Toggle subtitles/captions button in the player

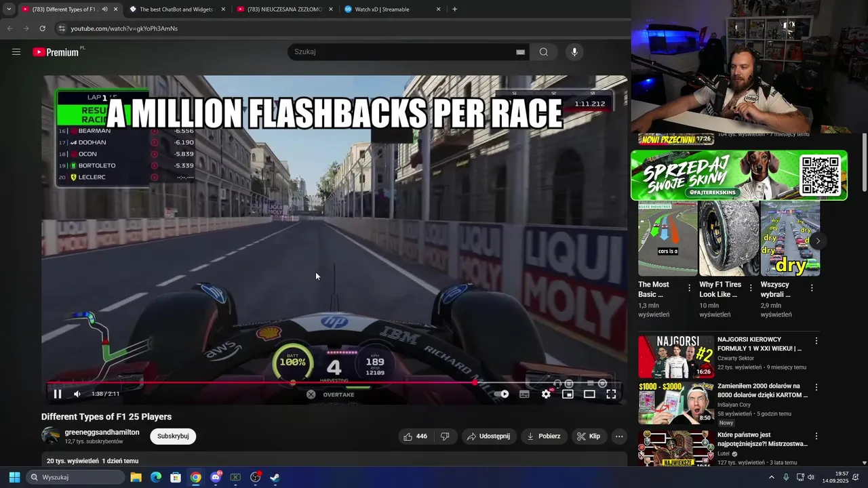pyautogui.click(x=524, y=394)
